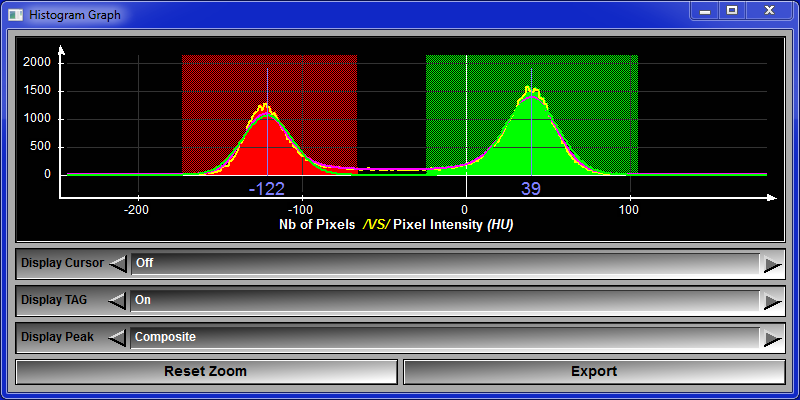Select previous Display Peak option
The width and height of the screenshot is (800, 400).
tap(118, 338)
